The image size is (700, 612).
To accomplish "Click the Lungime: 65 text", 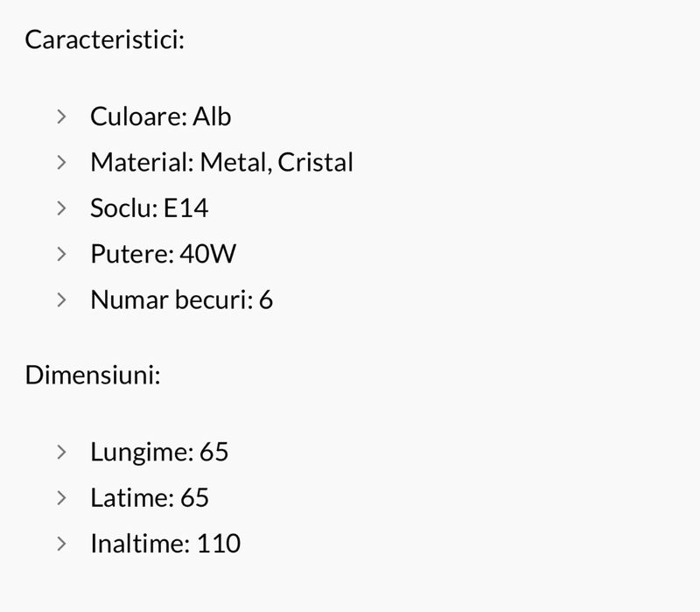I will (158, 452).
